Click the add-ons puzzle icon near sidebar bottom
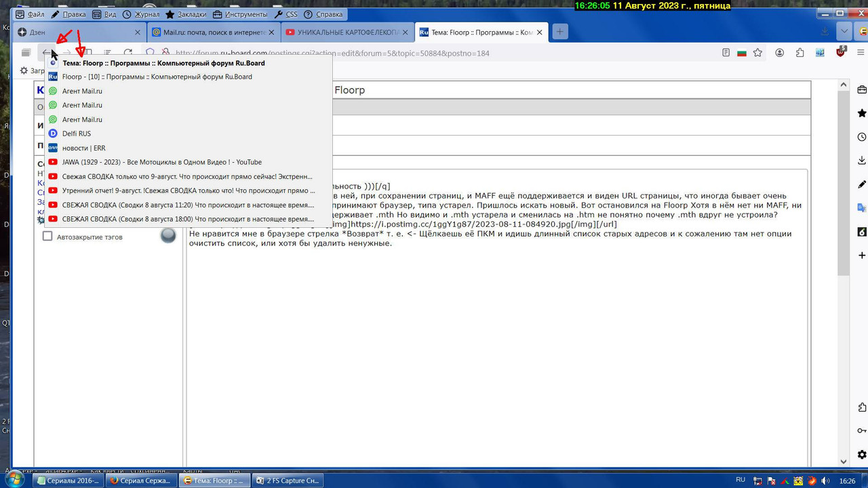Viewport: 868px width, 488px height. tap(862, 407)
